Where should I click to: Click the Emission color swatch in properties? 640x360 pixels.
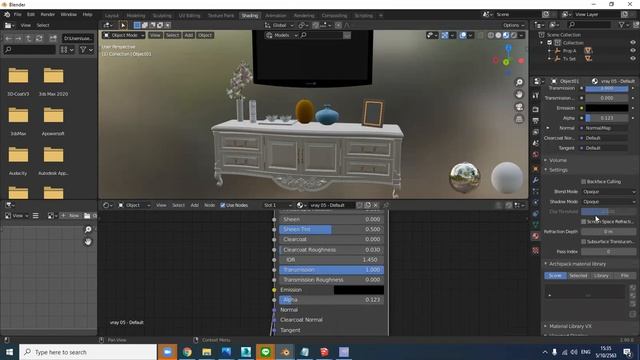607,108
